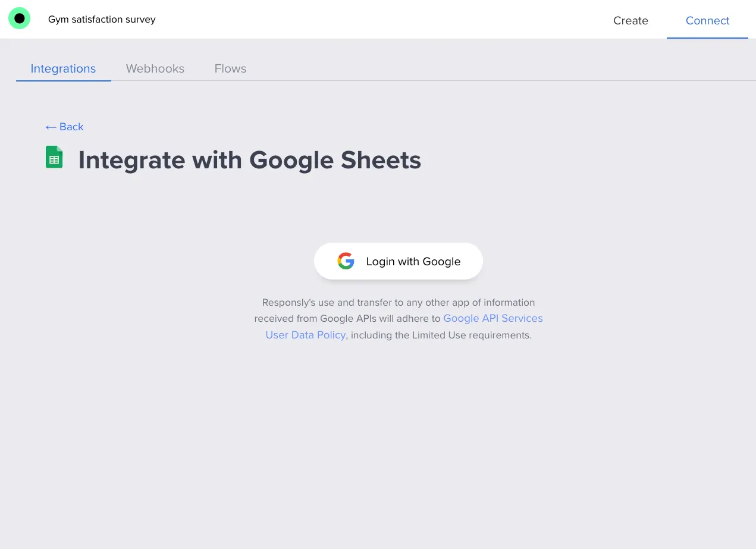Click the Login with Google button
The width and height of the screenshot is (756, 549).
pyautogui.click(x=399, y=261)
